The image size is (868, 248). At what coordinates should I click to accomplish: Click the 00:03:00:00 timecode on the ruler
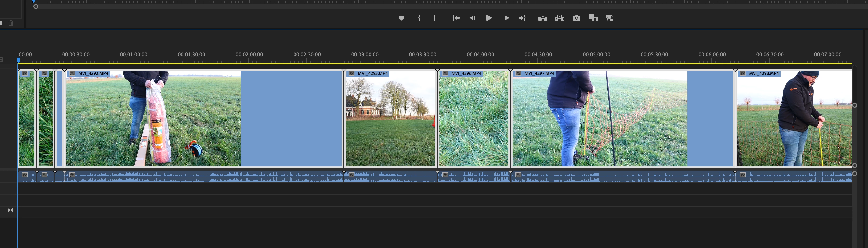tap(364, 55)
